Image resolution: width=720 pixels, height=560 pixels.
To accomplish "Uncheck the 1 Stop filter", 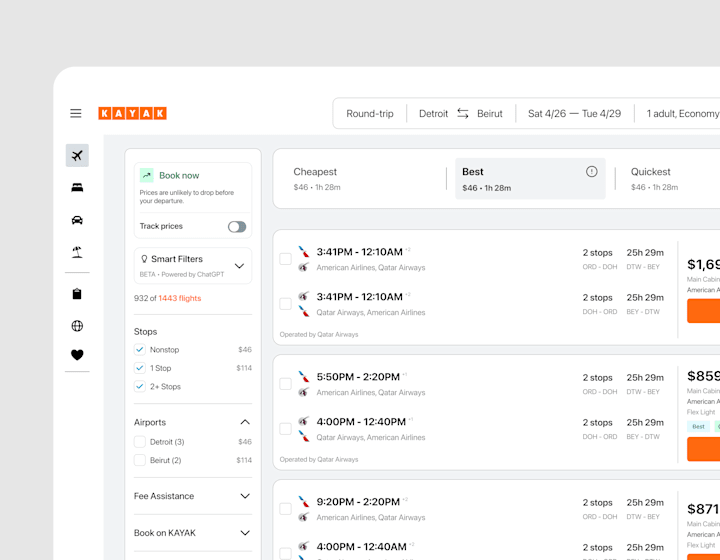I will point(140,368).
